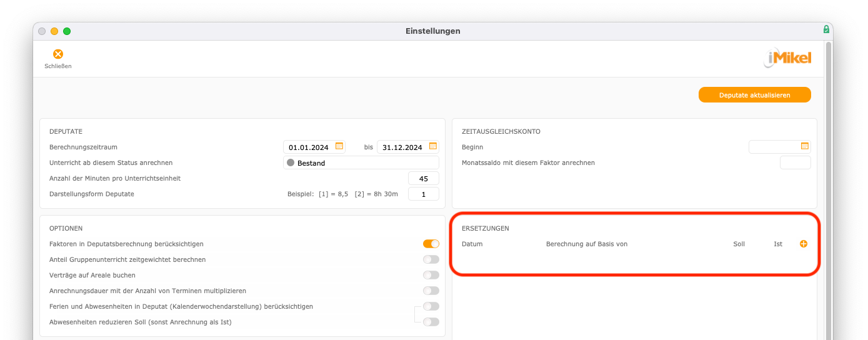This screenshot has height=340, width=868.
Task: Click the DEPUTATE section heading
Action: coord(66,131)
